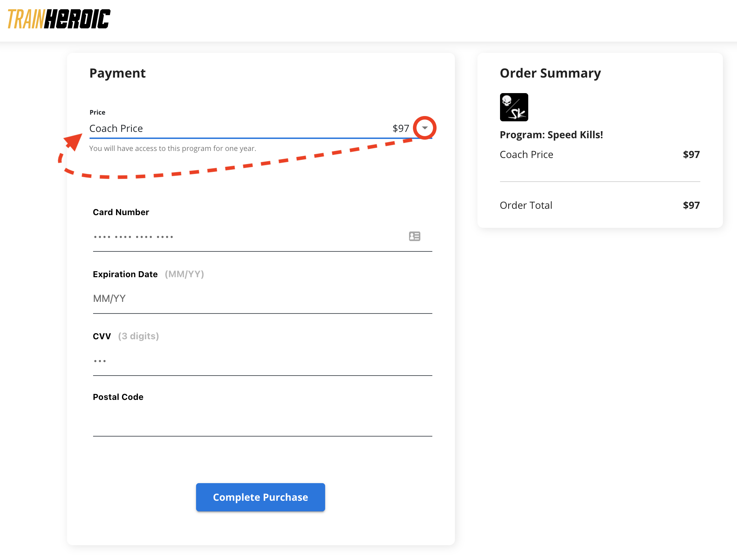Click the 'Program: Speed Kills!' title

point(552,135)
